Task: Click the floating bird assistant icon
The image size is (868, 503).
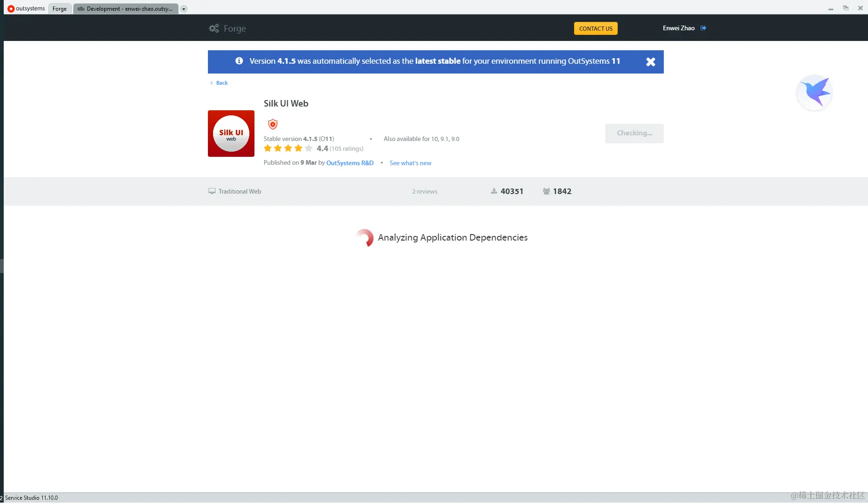Action: click(815, 93)
